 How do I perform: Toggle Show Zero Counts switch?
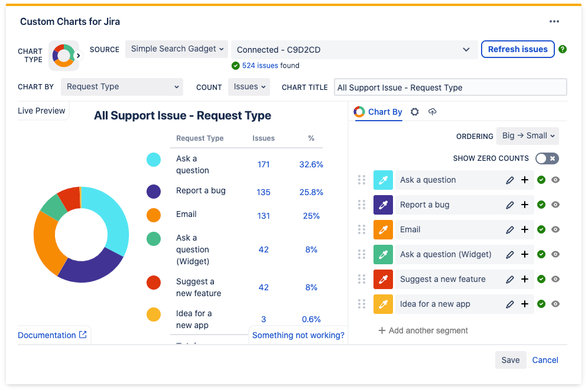pyautogui.click(x=547, y=158)
